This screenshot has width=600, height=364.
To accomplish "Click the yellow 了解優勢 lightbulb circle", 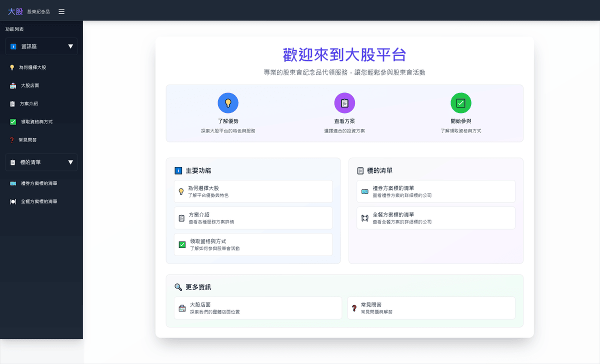I will 228,102.
